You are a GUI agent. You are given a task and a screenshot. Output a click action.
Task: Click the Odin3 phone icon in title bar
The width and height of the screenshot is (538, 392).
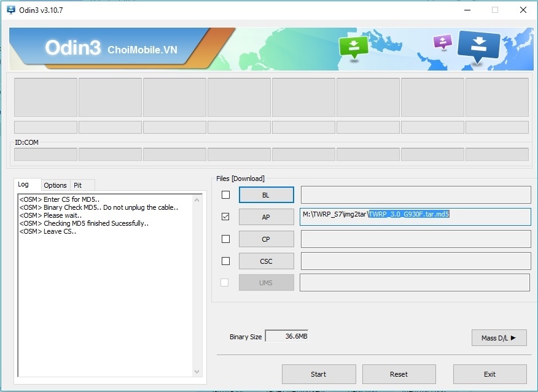pyautogui.click(x=9, y=10)
